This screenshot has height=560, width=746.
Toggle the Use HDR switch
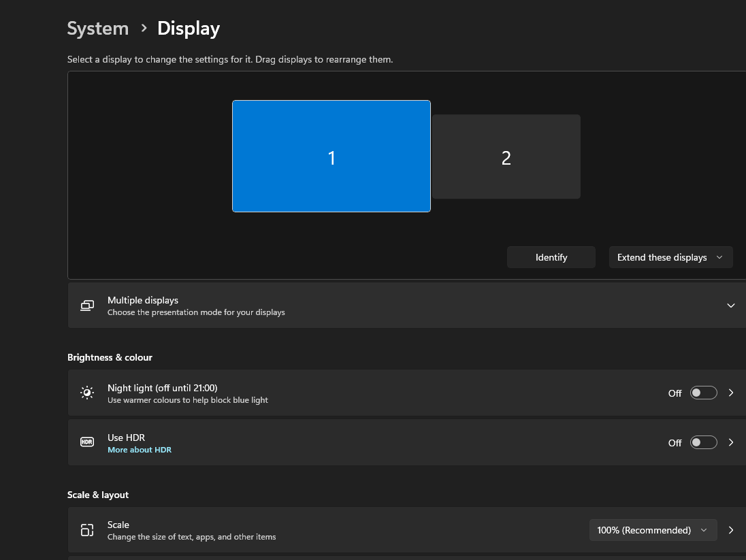[x=704, y=442]
